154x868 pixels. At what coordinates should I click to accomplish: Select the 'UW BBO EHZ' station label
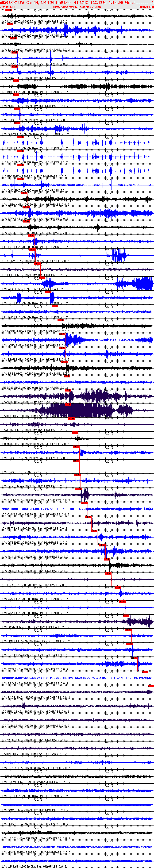click(x=11, y=303)
